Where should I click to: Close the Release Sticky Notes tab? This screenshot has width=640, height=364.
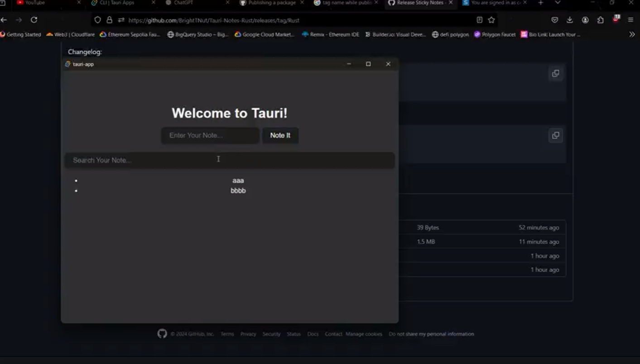pyautogui.click(x=451, y=3)
